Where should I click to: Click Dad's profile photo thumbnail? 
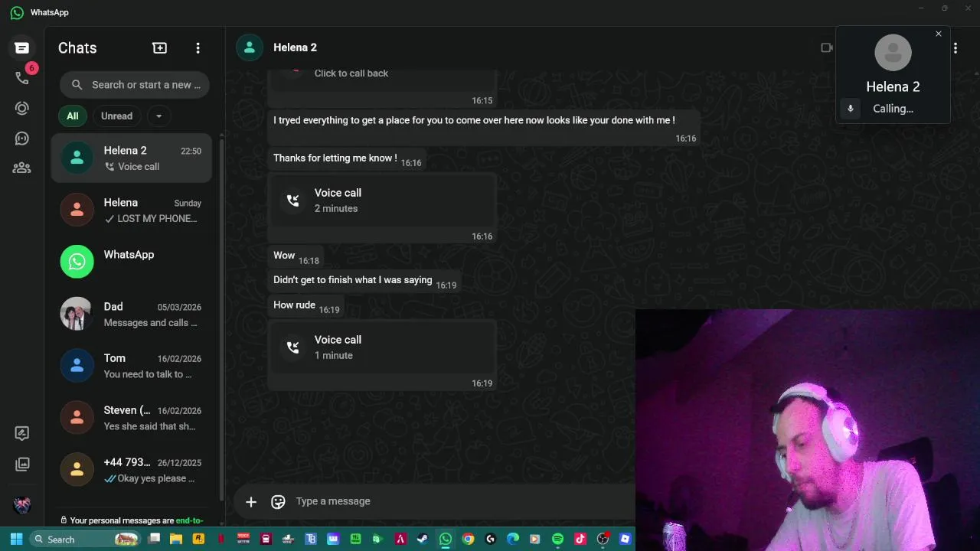pyautogui.click(x=77, y=314)
